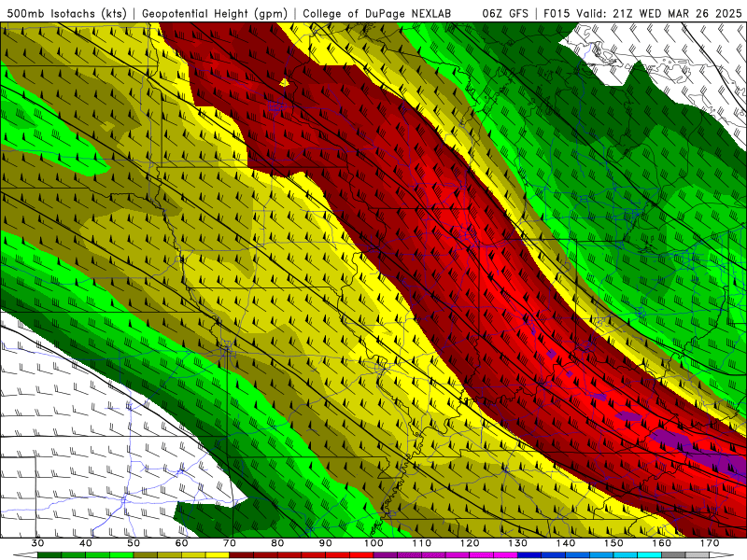Viewport: 747px width, 560px height.
Task: Click the legend value 70
Action: click(230, 543)
